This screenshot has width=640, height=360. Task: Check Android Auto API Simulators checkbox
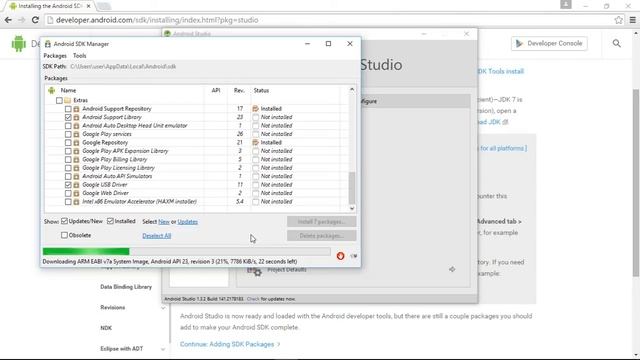pyautogui.click(x=68, y=176)
